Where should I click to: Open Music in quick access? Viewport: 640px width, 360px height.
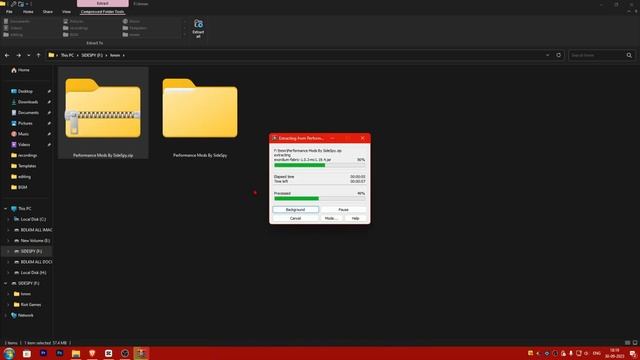tap(23, 134)
